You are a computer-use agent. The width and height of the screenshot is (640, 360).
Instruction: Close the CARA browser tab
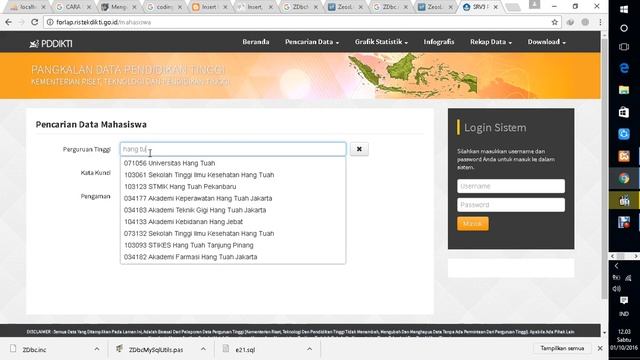[x=89, y=7]
